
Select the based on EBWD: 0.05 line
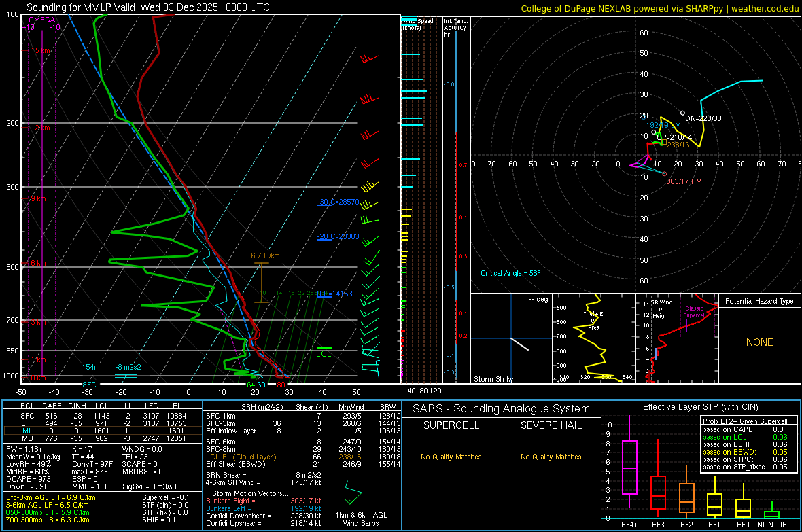pos(745,452)
